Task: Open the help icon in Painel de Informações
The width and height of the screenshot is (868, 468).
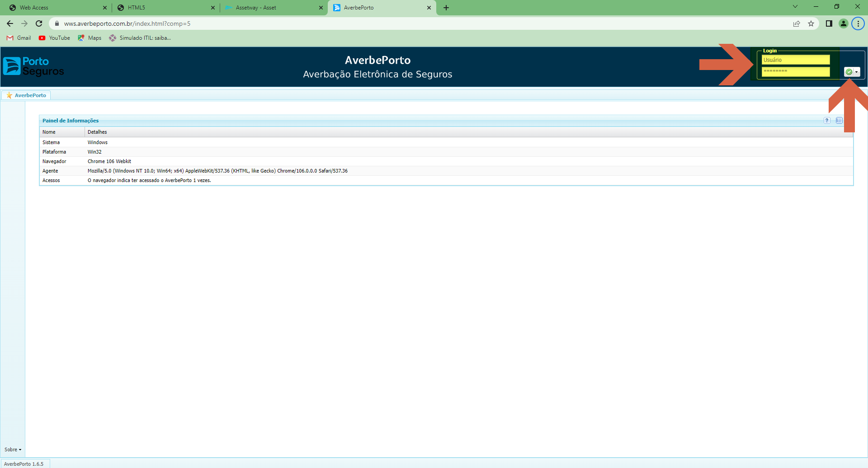Action: [x=827, y=121]
